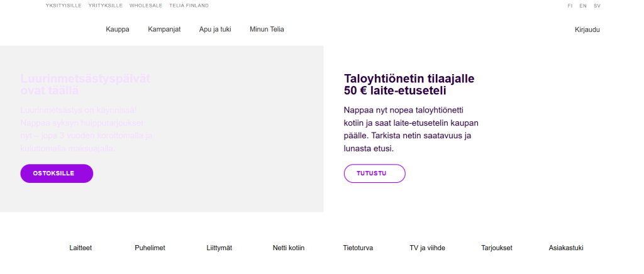Change language to SV

[x=597, y=6]
